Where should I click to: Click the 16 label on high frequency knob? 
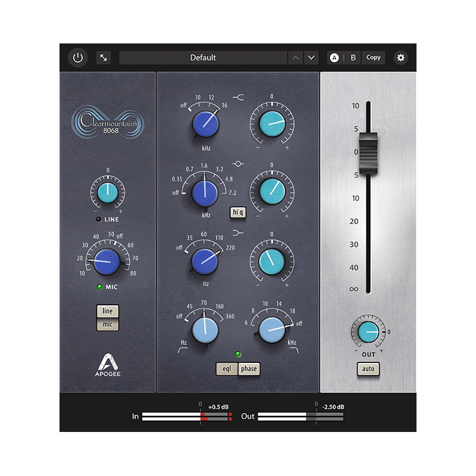click(x=224, y=105)
